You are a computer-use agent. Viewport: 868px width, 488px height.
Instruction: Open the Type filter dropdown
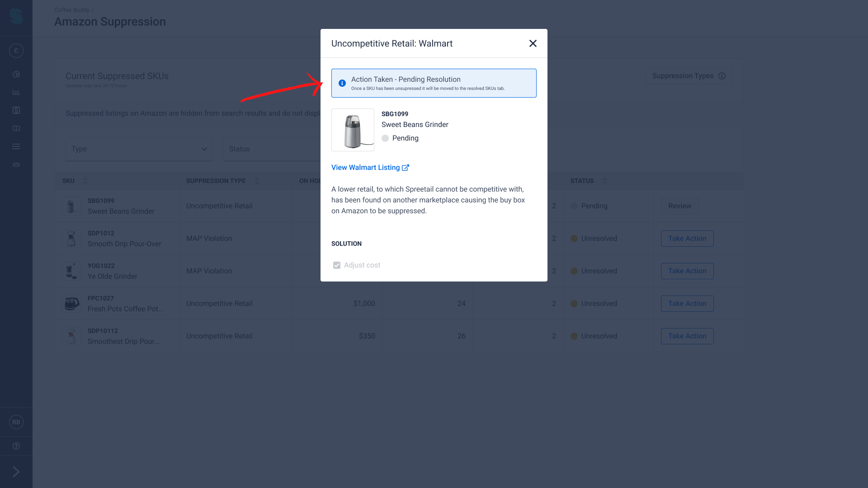139,149
